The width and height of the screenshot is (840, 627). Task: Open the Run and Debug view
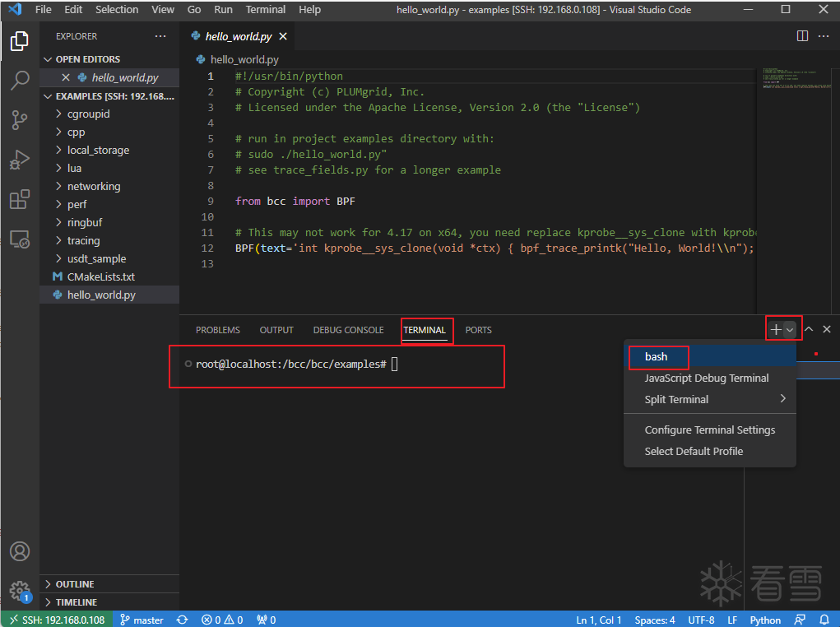[x=20, y=160]
